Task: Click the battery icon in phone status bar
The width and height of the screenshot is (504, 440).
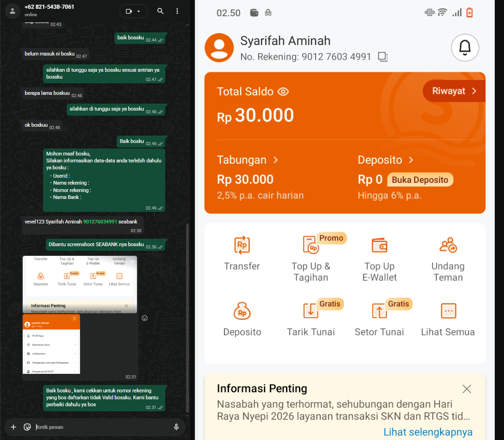Action: 469,12
